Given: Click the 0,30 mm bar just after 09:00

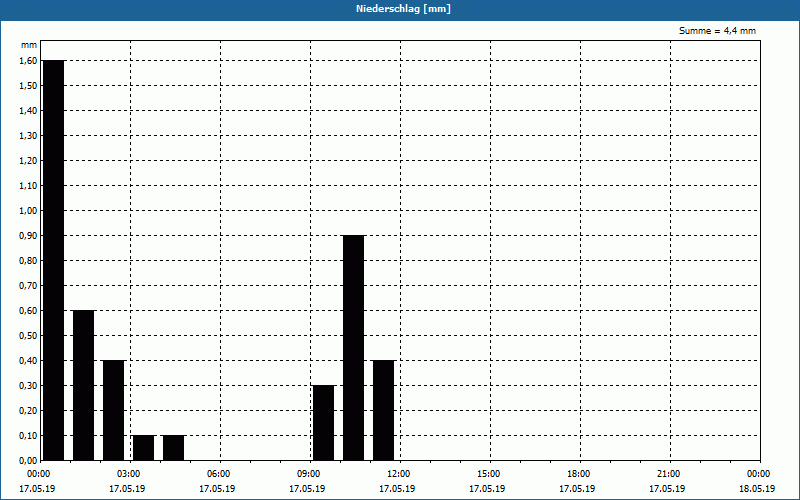Looking at the screenshot, I should (x=323, y=422).
